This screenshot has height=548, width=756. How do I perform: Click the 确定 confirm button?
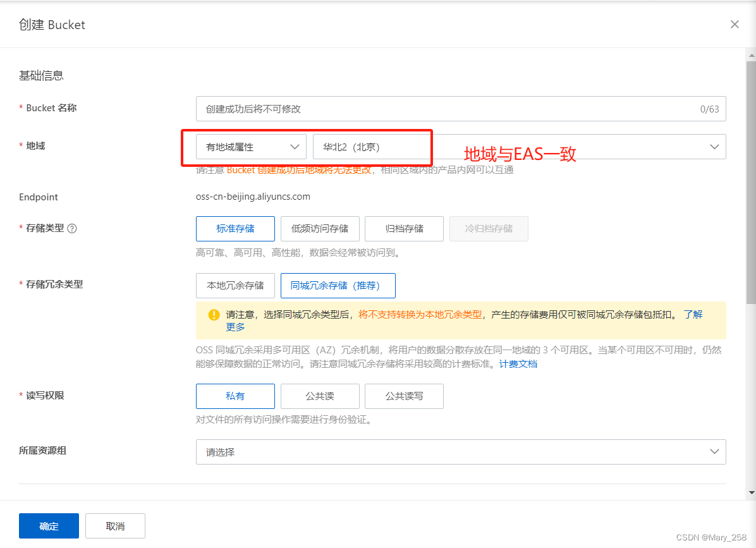coord(49,525)
